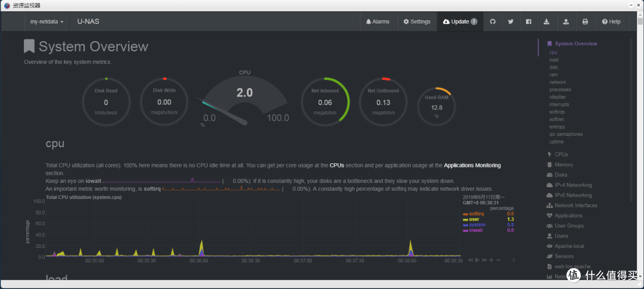
Task: Open Apache local section in sidebar
Action: (x=569, y=246)
